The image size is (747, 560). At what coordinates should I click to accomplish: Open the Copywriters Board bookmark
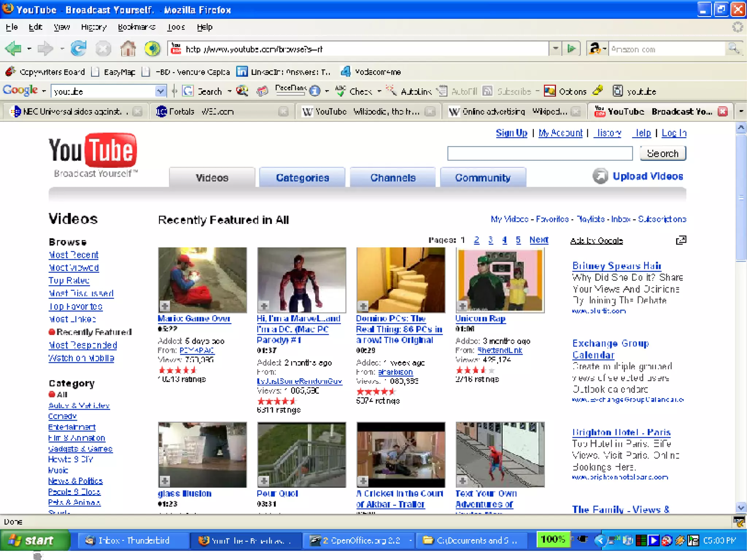pyautogui.click(x=45, y=72)
